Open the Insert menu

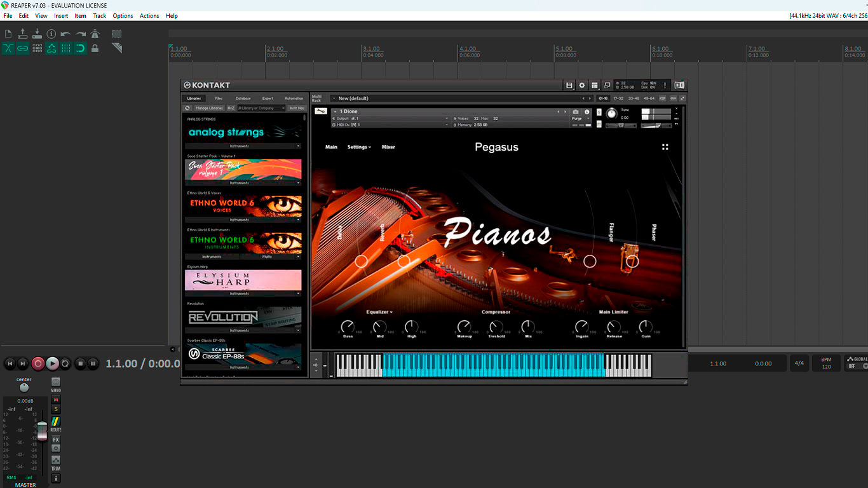coord(61,16)
